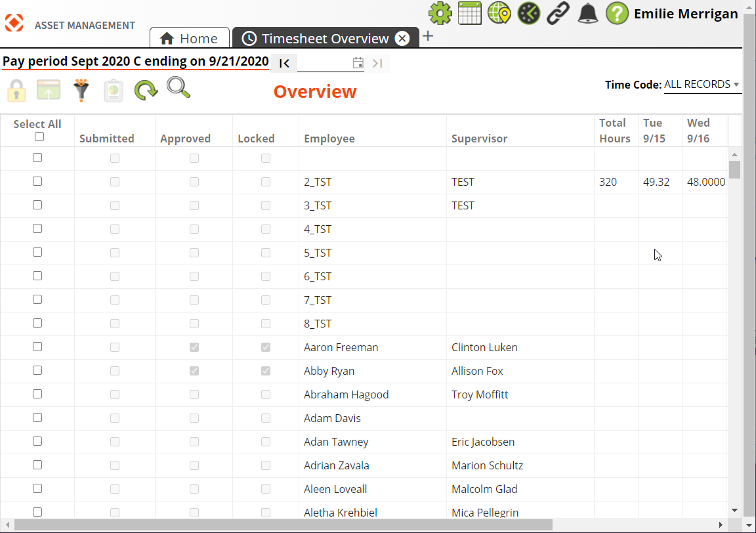This screenshot has height=533, width=756.
Task: Go to the first pay period
Action: 284,63
